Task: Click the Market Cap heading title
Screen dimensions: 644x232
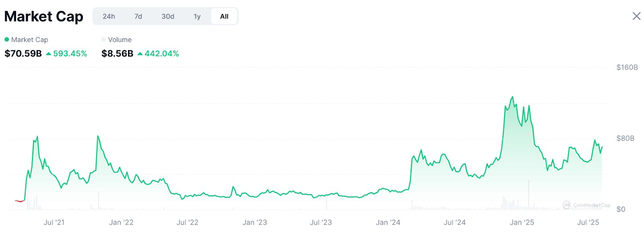Action: coord(43,17)
